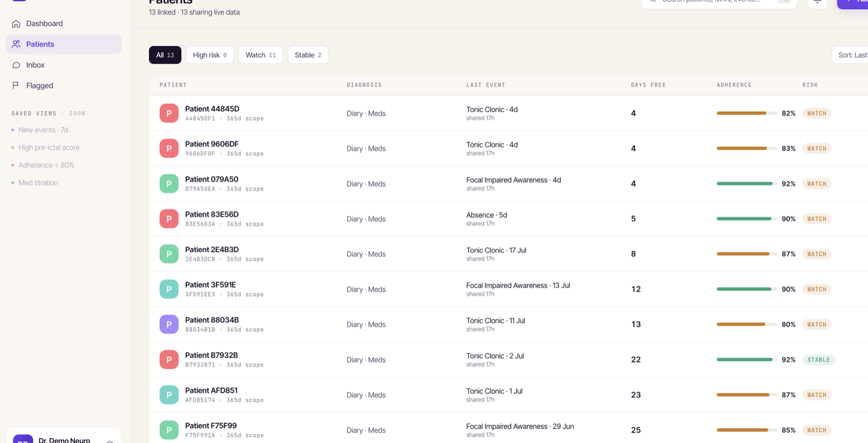The image size is (868, 443).
Task: Click the adherence bar for Patient 44845D
Action: coord(746,113)
